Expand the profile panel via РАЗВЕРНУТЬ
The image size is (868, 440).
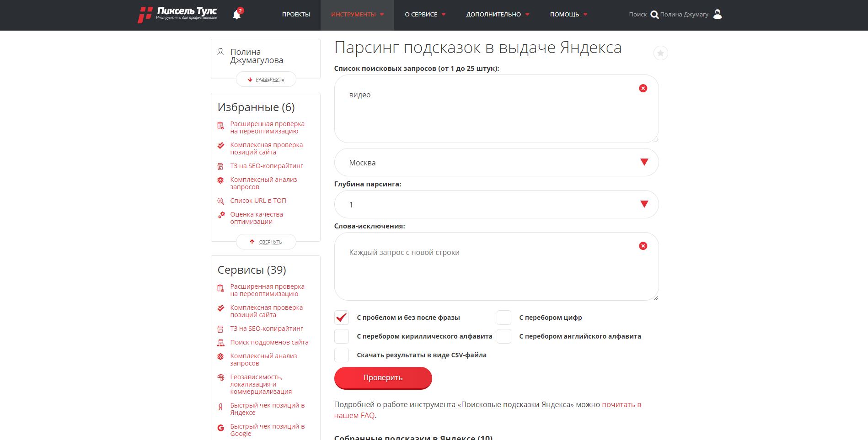(266, 80)
